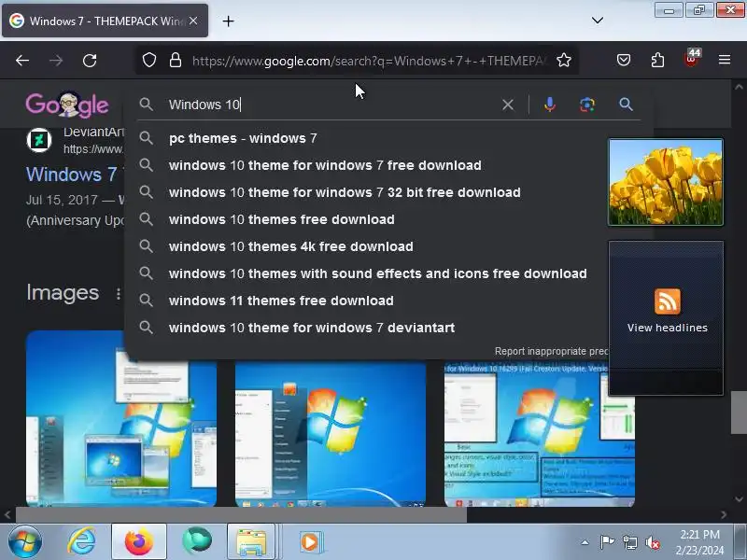The width and height of the screenshot is (747, 560).
Task: Click the scroll up arrow
Action: 739,87
